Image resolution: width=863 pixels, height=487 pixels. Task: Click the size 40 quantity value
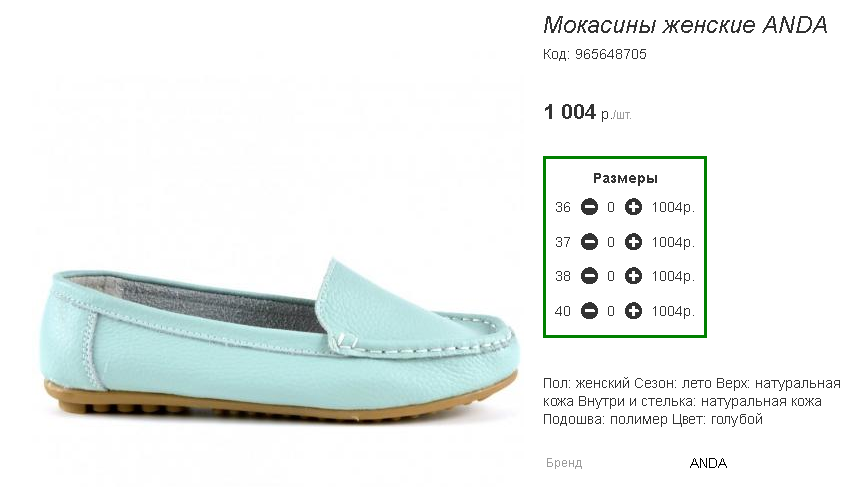click(611, 311)
